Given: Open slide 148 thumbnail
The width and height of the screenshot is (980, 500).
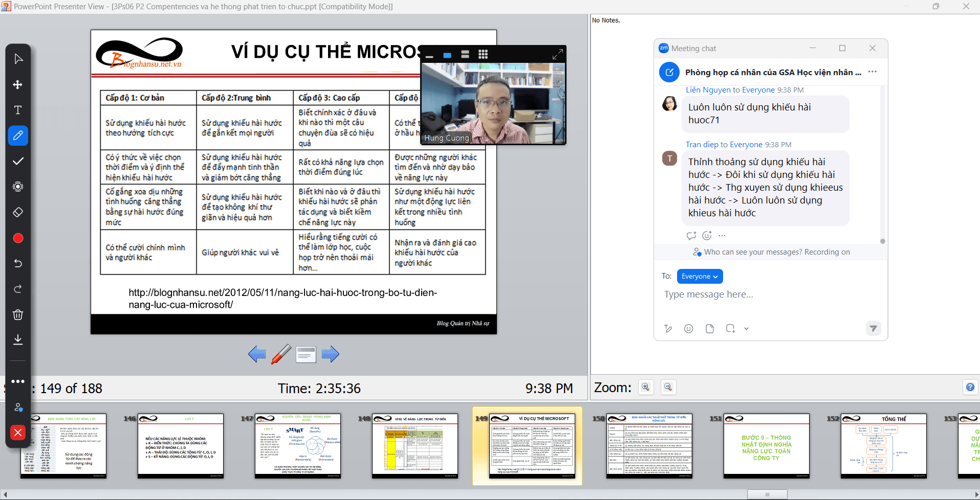Looking at the screenshot, I should tap(415, 446).
